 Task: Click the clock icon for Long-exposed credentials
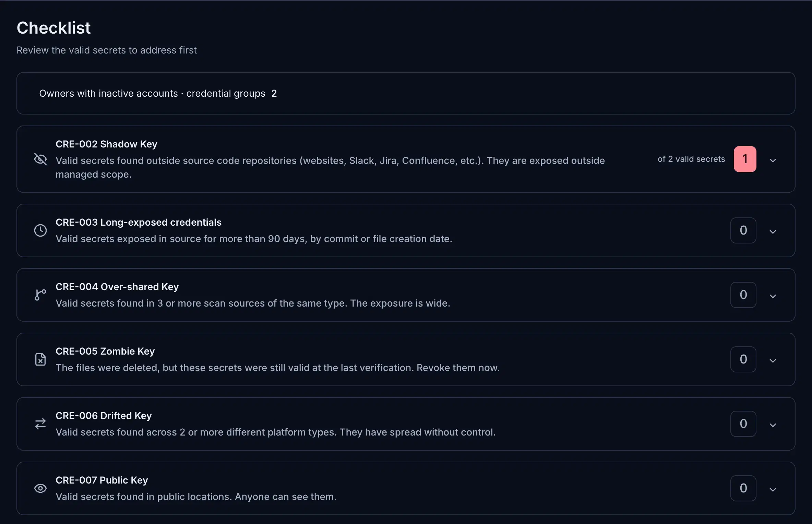click(x=40, y=230)
